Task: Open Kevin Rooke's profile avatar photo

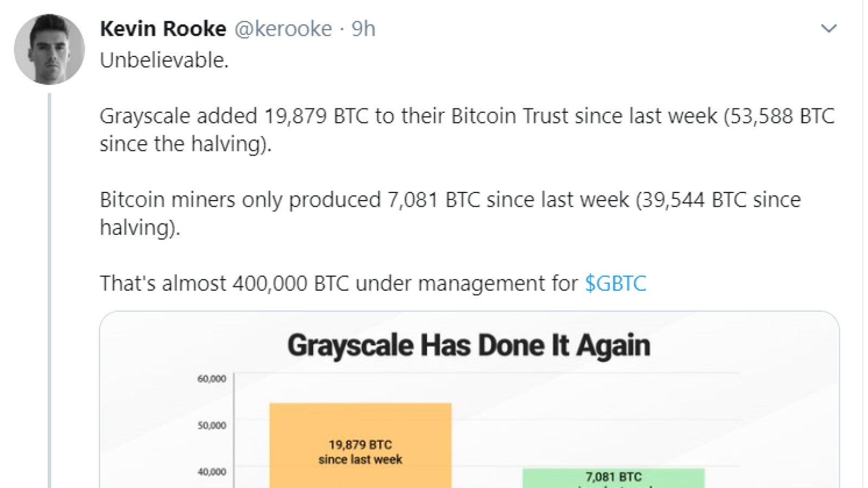Action: pyautogui.click(x=49, y=49)
